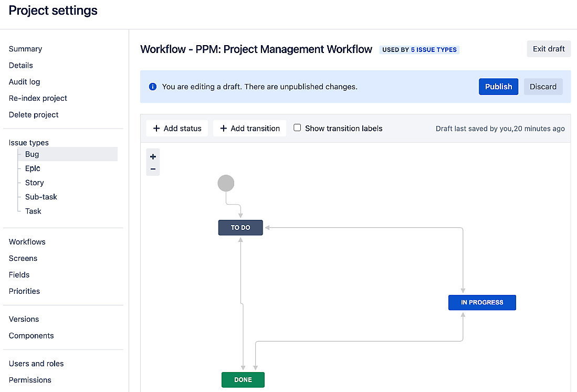Viewport: 577px width, 392px height.
Task: Open the Workflows section
Action: click(27, 241)
